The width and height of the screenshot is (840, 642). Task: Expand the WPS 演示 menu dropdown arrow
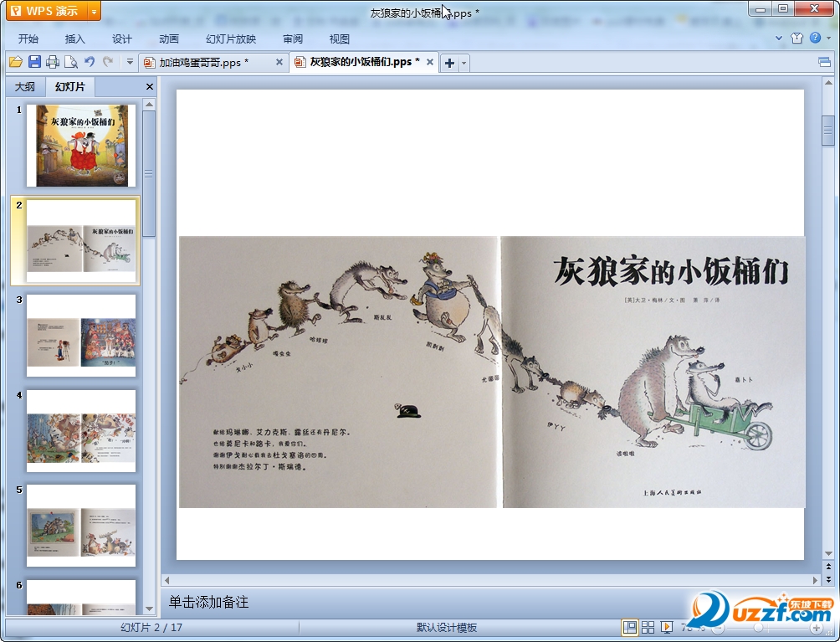(94, 11)
